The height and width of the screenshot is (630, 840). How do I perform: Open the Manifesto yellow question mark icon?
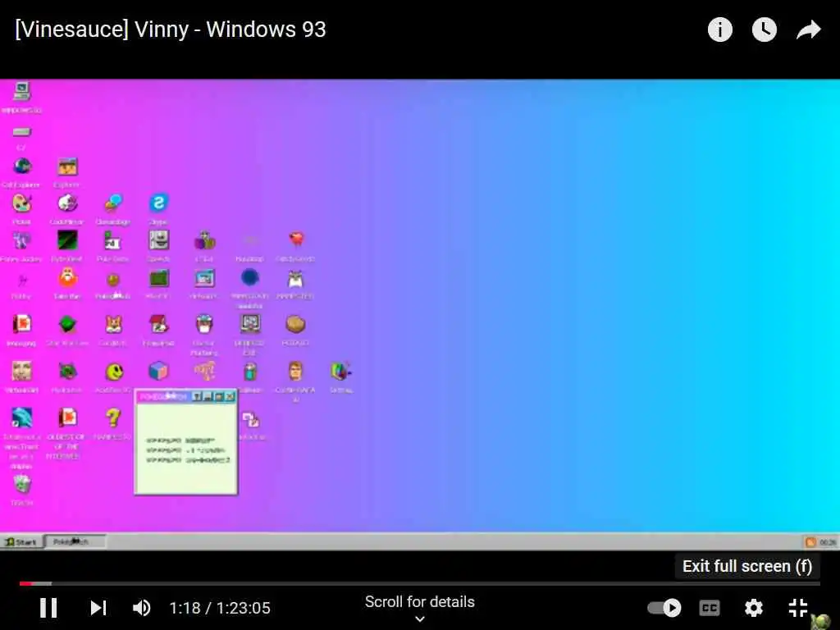click(113, 418)
